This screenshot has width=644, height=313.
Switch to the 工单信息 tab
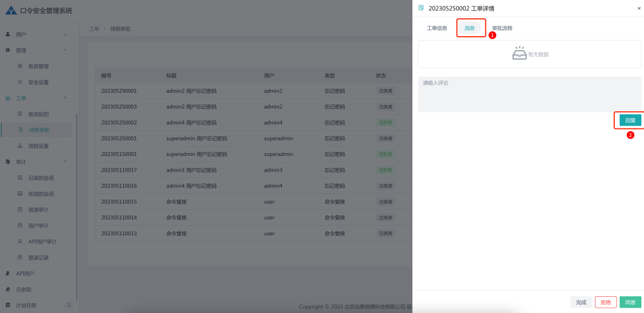(x=437, y=28)
